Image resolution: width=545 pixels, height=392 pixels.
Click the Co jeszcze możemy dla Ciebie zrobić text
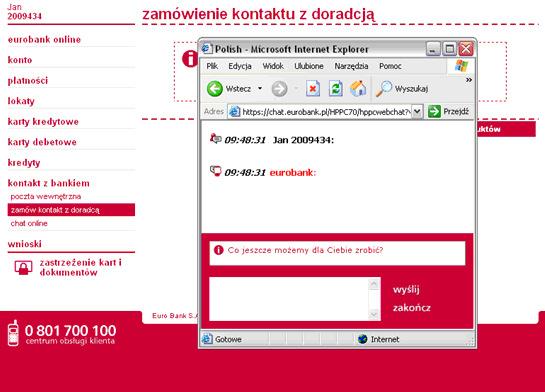(x=305, y=250)
